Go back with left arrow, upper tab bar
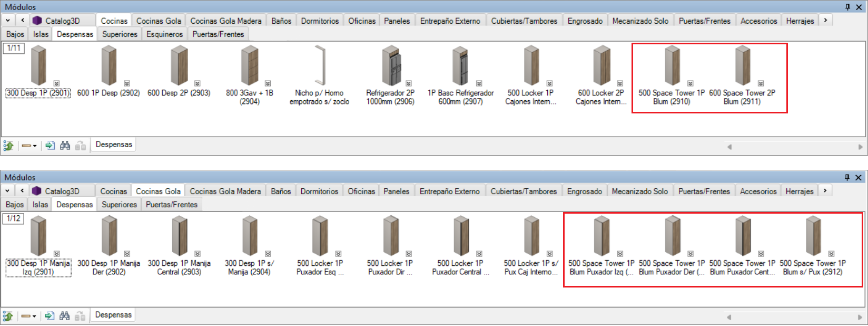 pos(23,21)
